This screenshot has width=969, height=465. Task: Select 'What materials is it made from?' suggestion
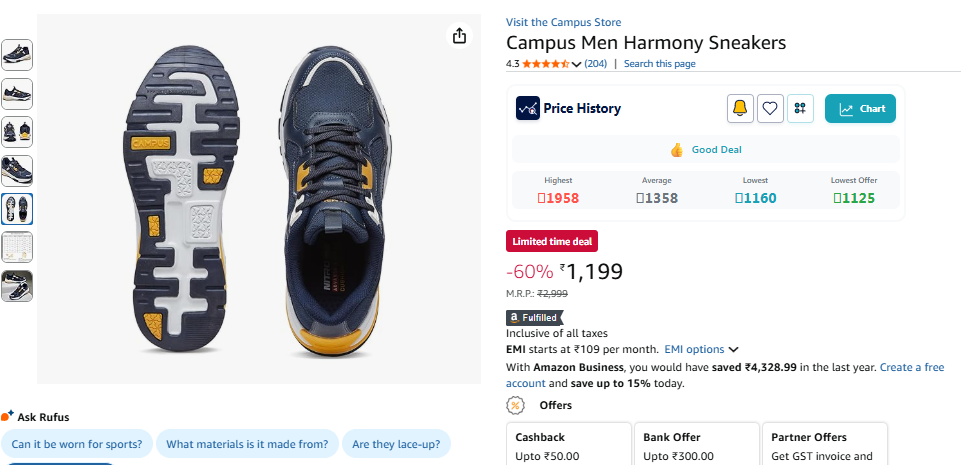click(247, 444)
